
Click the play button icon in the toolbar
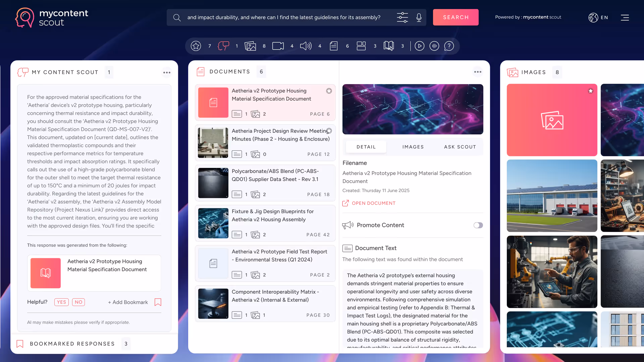[419, 46]
